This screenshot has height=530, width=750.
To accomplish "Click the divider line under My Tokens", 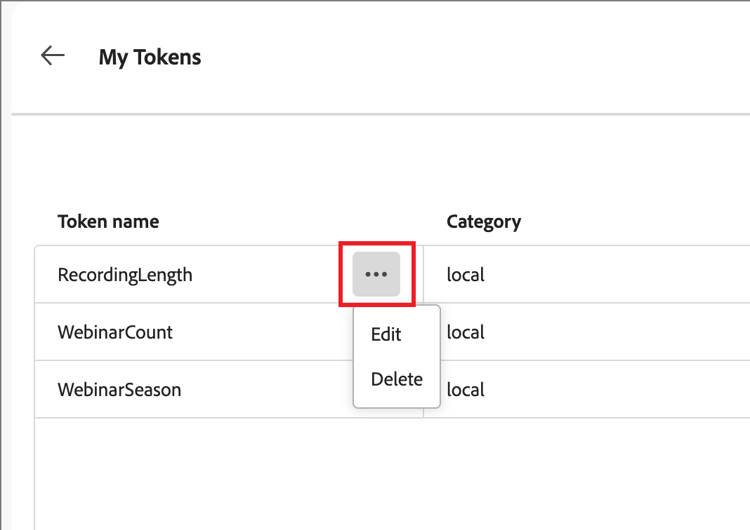I will point(380,115).
